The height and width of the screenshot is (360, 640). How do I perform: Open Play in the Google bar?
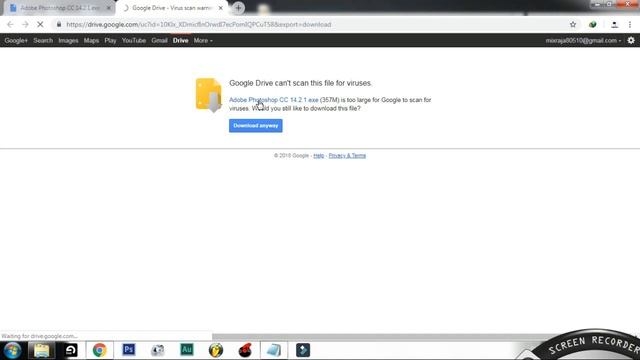point(110,40)
